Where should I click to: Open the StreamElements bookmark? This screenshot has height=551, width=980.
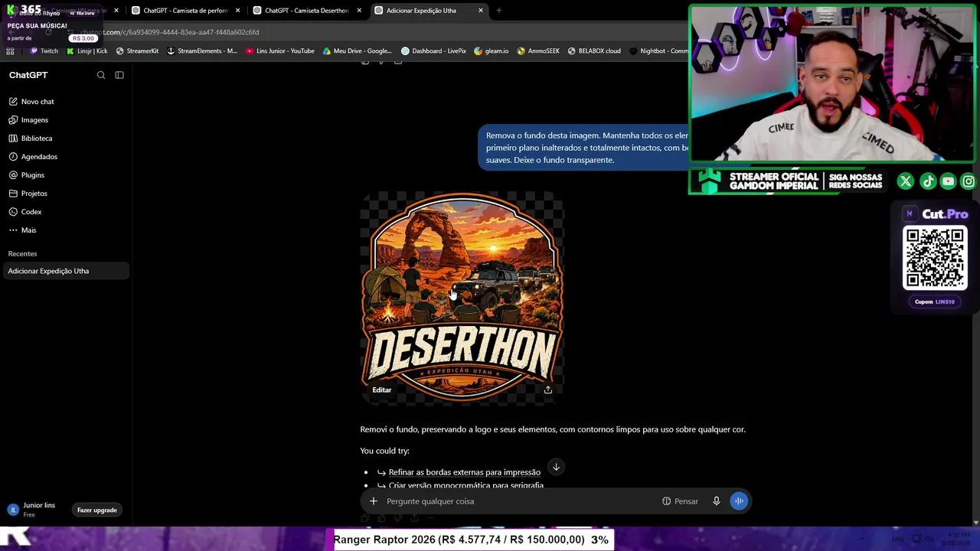pos(201,51)
